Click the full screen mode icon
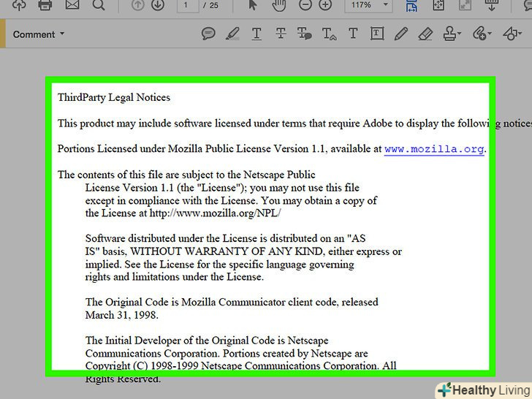 (x=465, y=4)
